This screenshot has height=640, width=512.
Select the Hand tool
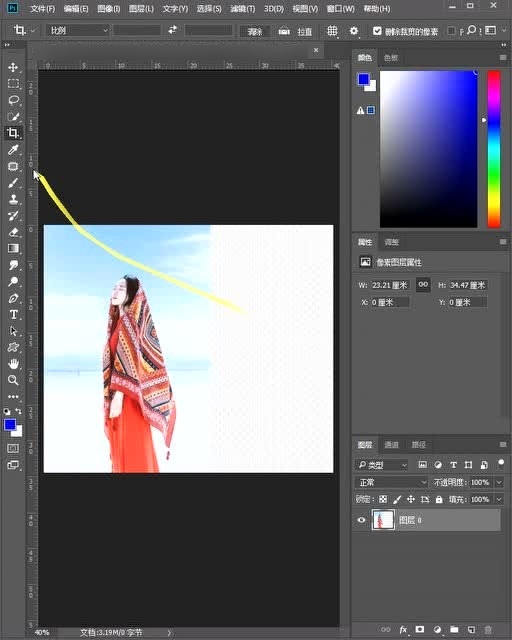13,364
